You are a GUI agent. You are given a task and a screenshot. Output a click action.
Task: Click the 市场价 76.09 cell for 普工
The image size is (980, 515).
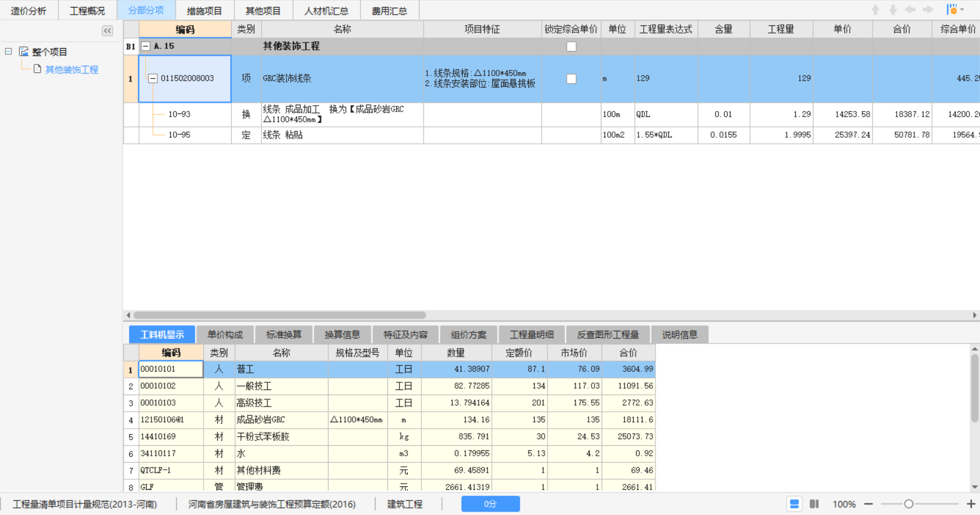(x=575, y=369)
